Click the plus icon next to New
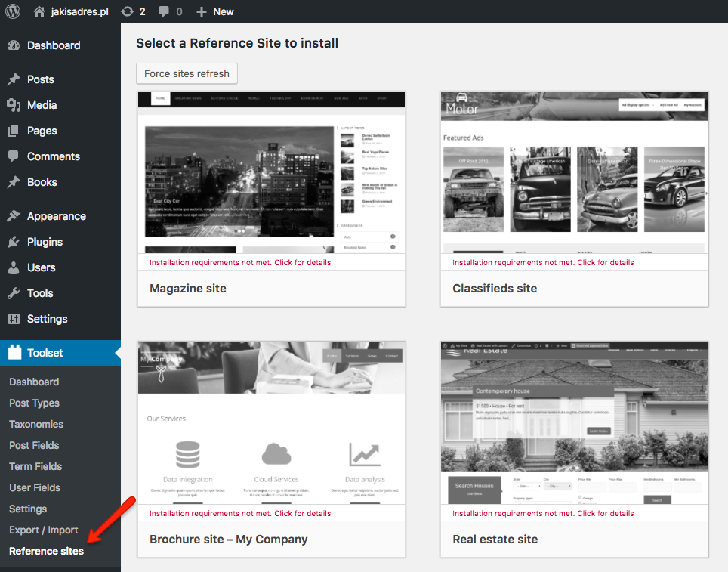This screenshot has width=728, height=572. point(201,11)
